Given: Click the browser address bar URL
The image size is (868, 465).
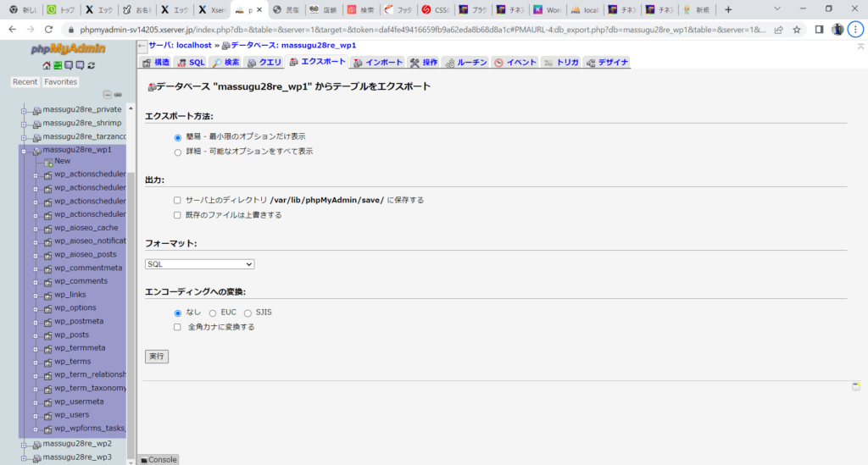Looking at the screenshot, I should 422,30.
